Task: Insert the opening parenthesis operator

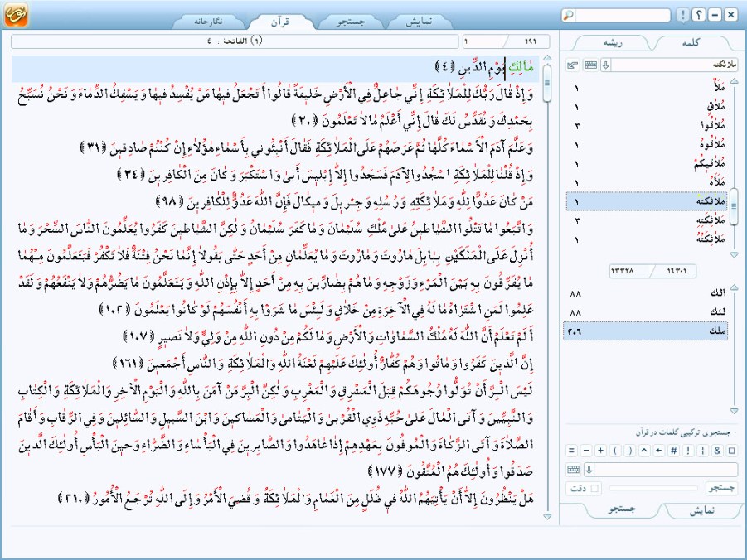Action: coord(615,450)
